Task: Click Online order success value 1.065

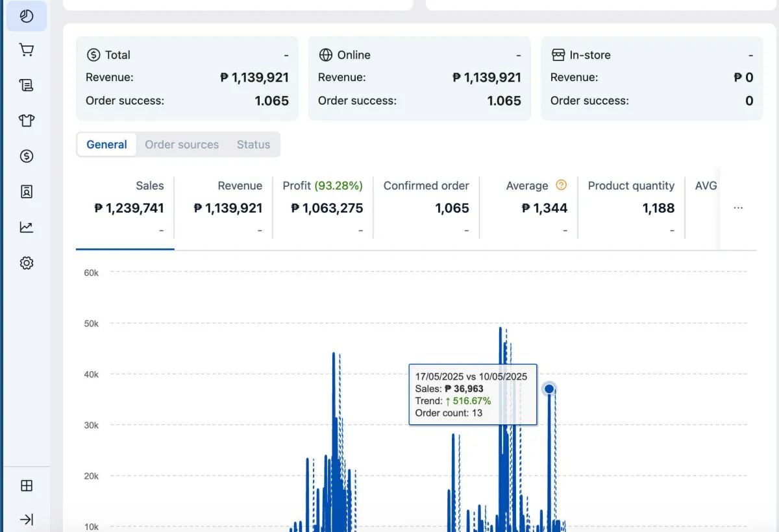Action: pos(504,101)
